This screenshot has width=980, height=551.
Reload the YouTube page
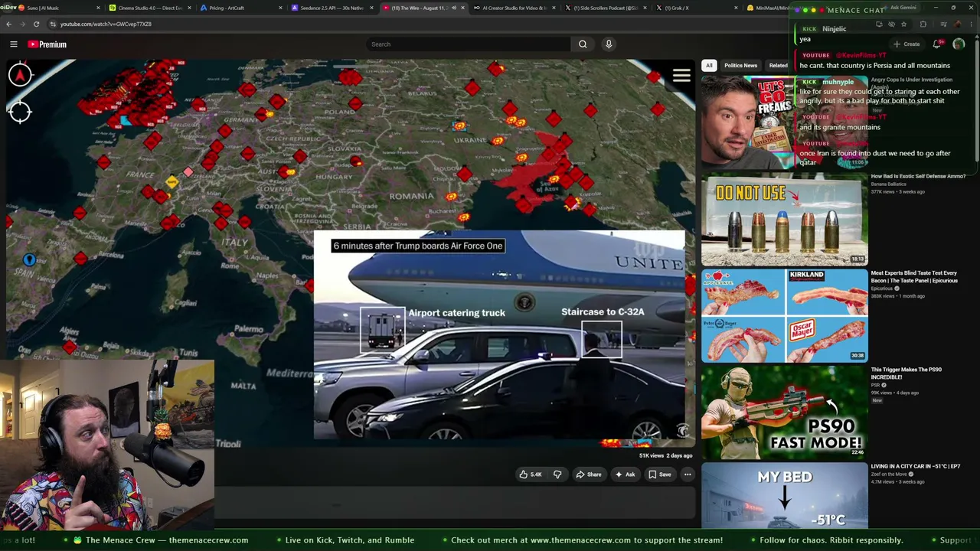pos(36,24)
